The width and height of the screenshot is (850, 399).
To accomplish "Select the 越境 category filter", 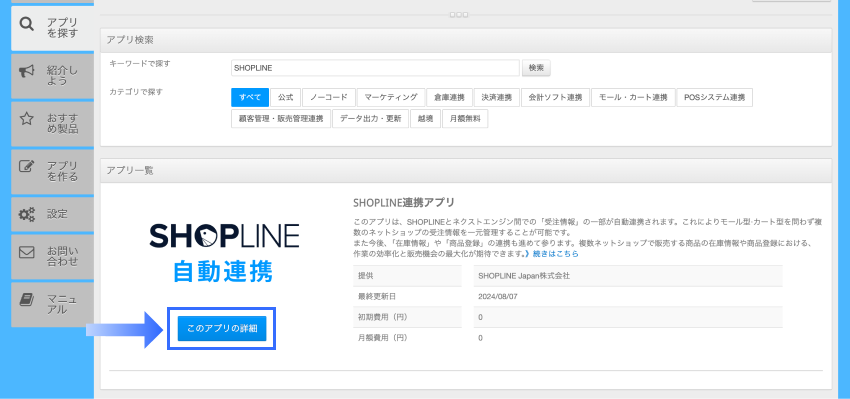I will [426, 119].
